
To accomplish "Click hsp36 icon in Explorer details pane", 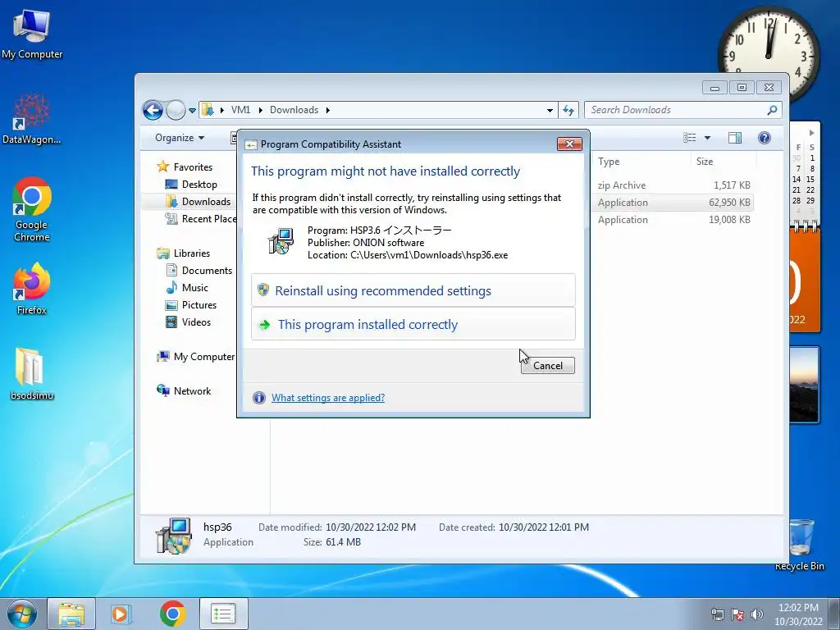I will [174, 536].
